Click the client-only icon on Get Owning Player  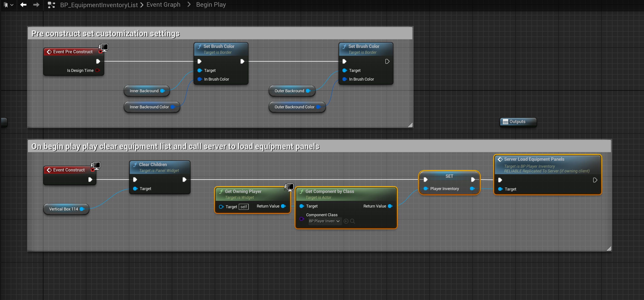[290, 187]
